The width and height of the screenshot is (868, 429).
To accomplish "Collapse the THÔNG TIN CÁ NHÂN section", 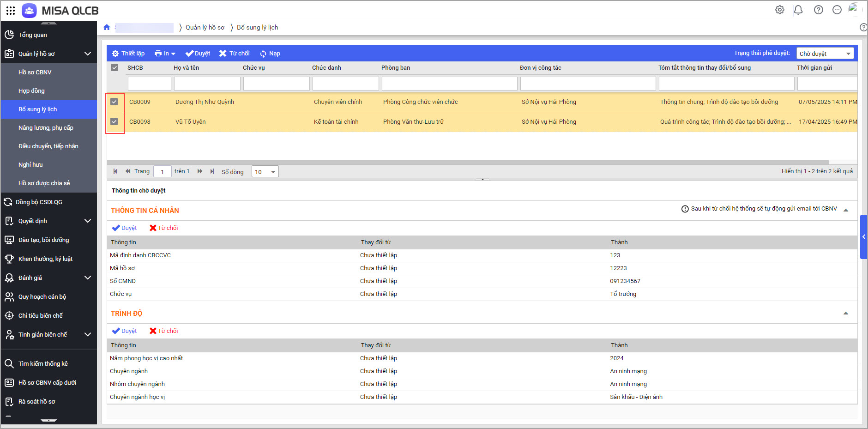I will point(846,210).
